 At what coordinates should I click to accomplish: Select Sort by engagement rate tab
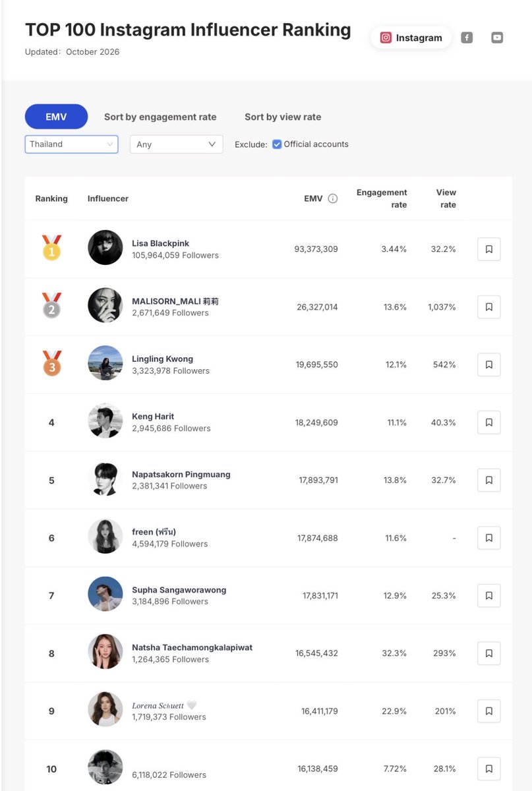[160, 117]
